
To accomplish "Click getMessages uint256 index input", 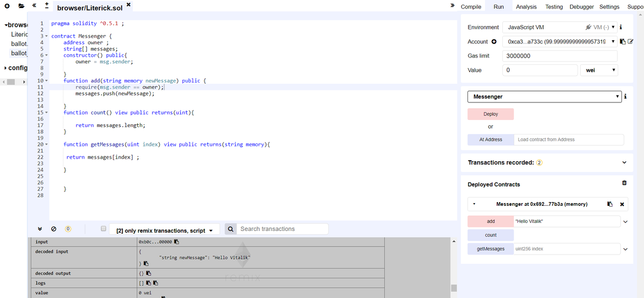I will [566, 249].
